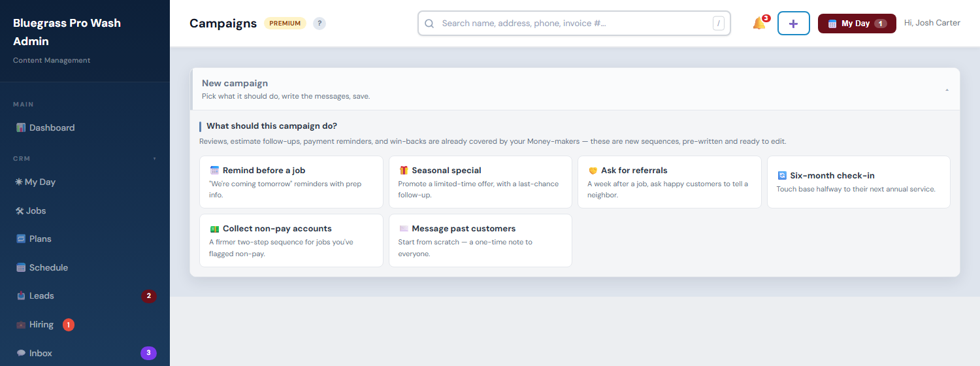Click the Leads badge showing 2

(x=149, y=296)
